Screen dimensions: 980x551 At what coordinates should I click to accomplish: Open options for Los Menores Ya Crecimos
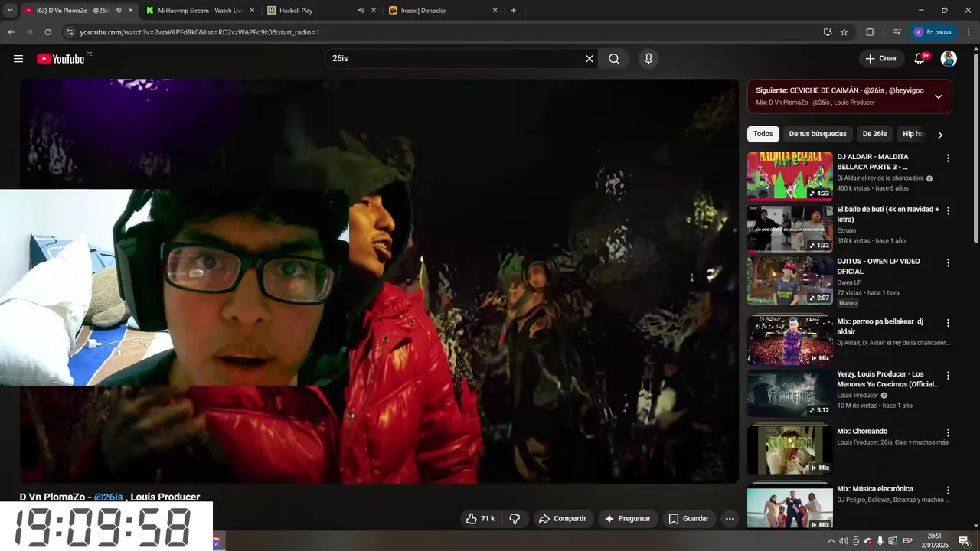(x=948, y=376)
